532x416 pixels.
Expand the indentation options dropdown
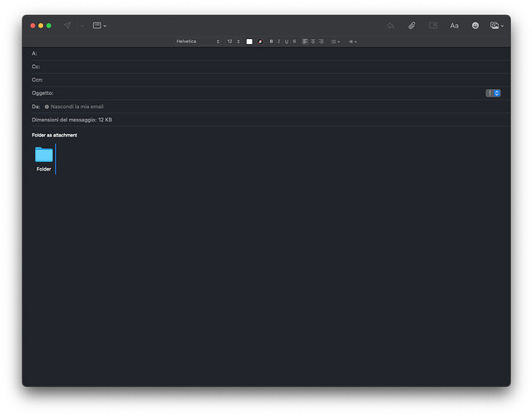[x=352, y=41]
